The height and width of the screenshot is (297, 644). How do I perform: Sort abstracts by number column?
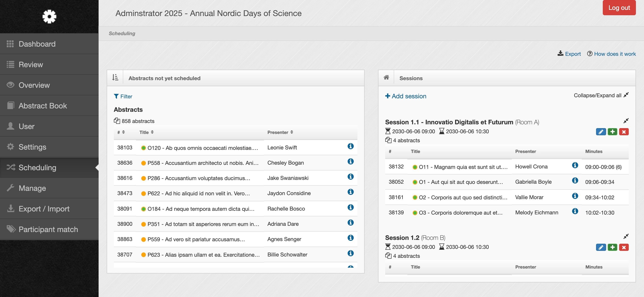coord(121,132)
